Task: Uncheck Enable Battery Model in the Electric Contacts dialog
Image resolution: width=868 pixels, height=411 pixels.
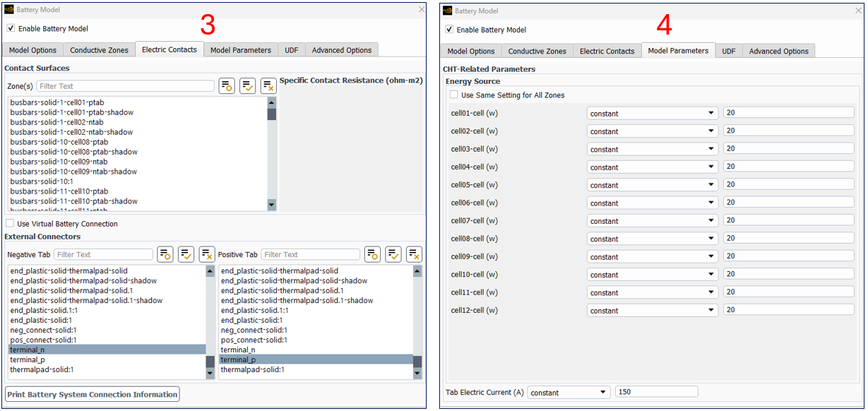Action: click(x=11, y=28)
